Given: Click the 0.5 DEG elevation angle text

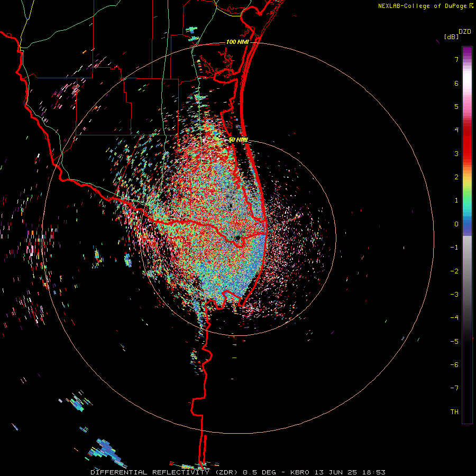Looking at the screenshot, I should pos(259,472).
